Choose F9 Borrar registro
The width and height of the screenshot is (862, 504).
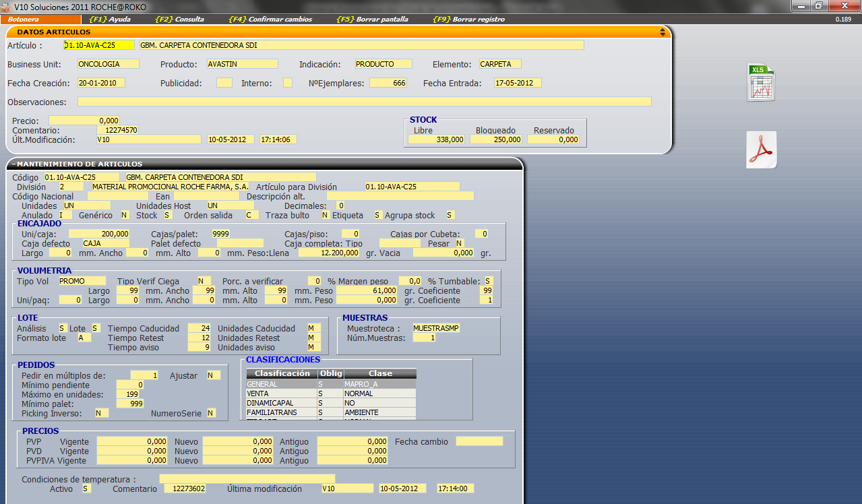click(468, 20)
